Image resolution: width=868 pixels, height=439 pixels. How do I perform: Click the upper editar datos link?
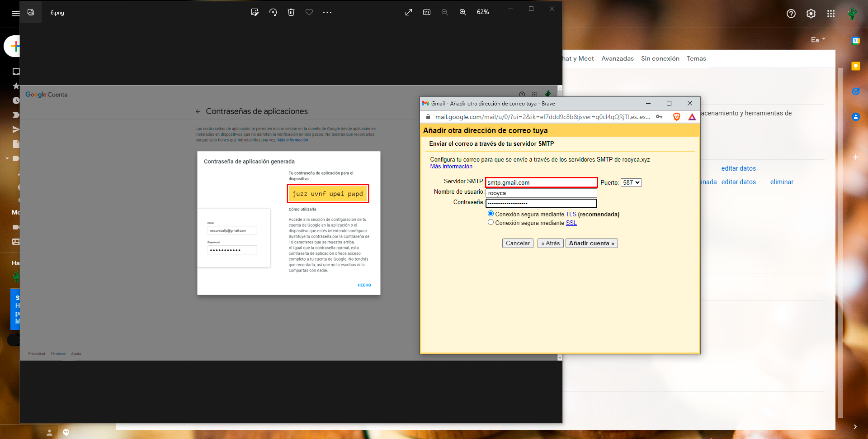pos(738,168)
